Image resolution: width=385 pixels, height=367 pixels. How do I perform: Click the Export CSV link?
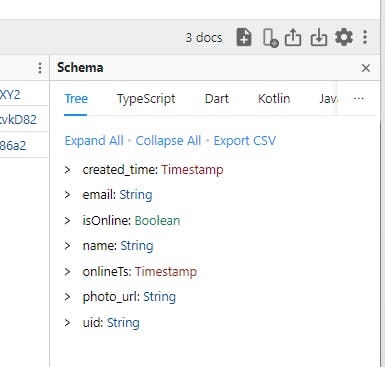245,141
